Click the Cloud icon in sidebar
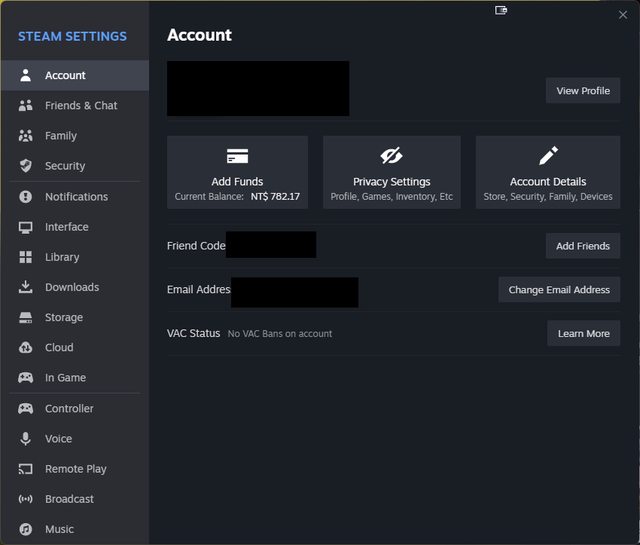The image size is (640, 545). [x=26, y=348]
